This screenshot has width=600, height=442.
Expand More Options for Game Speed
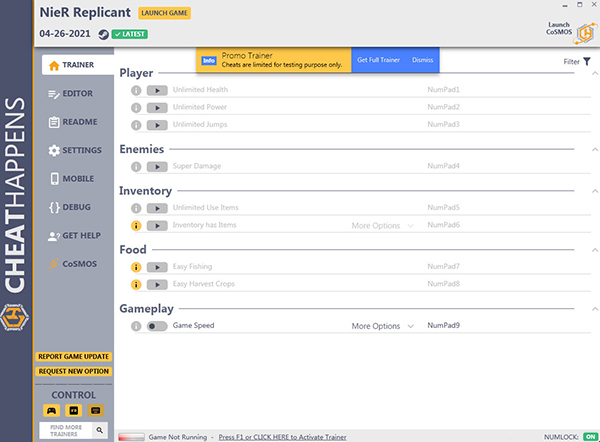383,326
